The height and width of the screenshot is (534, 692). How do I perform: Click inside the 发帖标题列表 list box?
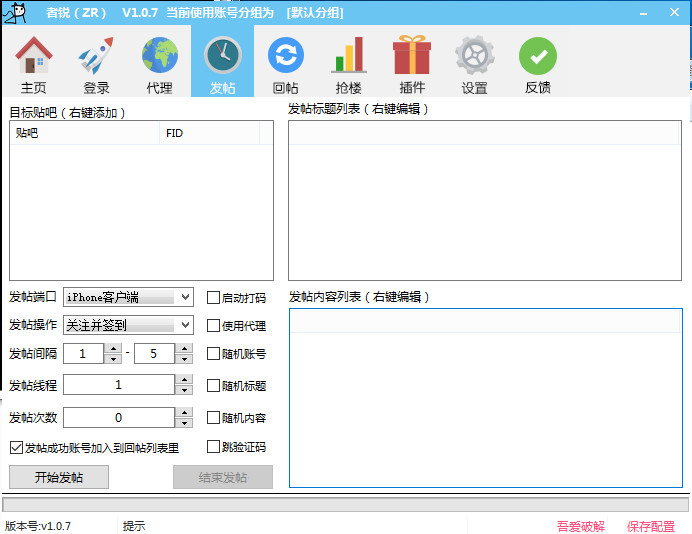[x=485, y=201]
